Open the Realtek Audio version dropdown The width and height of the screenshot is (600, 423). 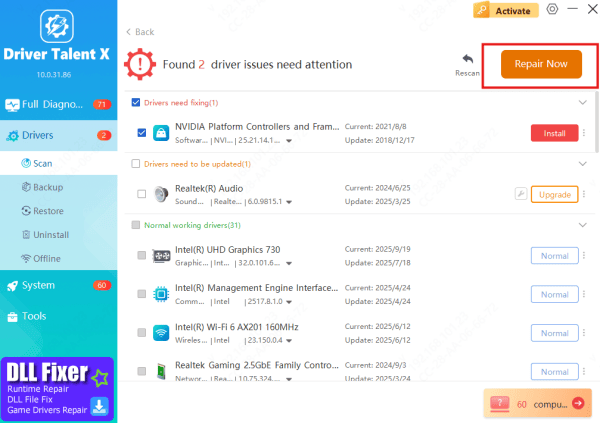[x=290, y=203]
